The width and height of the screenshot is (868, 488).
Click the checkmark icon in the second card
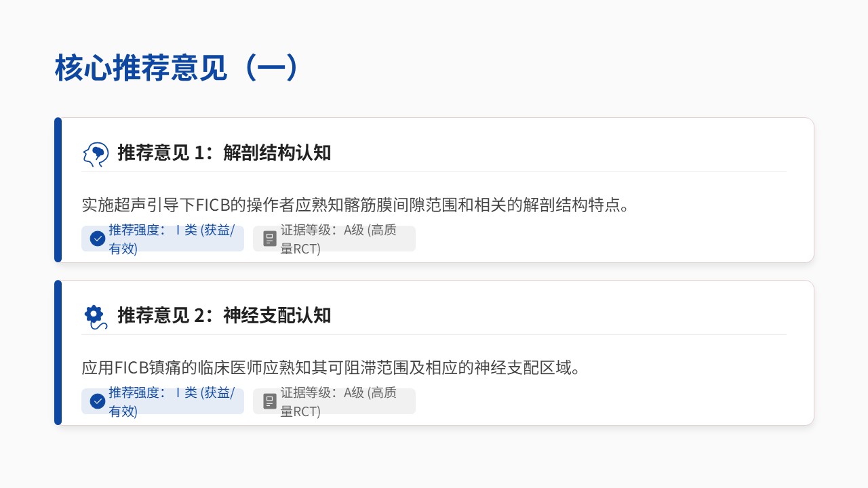(x=98, y=401)
